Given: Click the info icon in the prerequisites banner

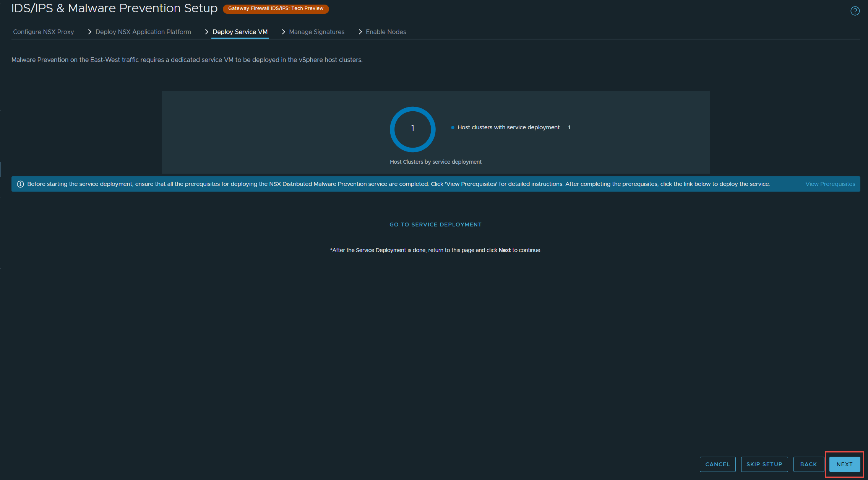Looking at the screenshot, I should (x=20, y=184).
